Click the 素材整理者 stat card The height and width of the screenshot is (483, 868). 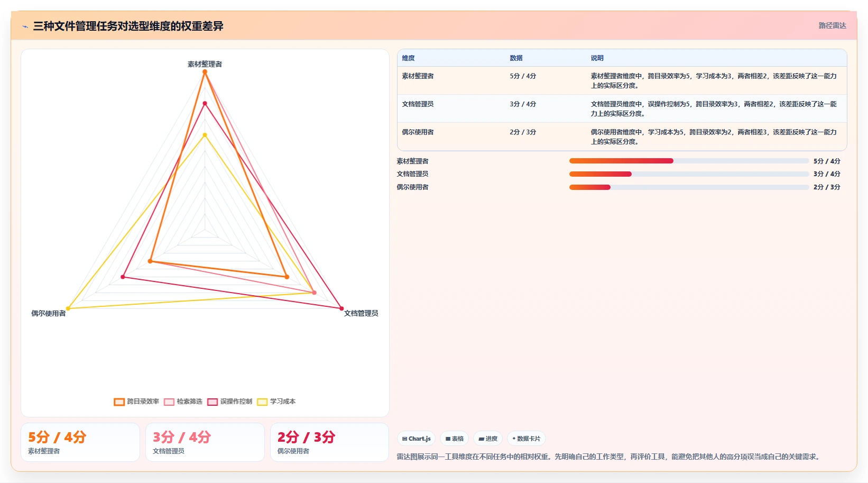pyautogui.click(x=80, y=442)
